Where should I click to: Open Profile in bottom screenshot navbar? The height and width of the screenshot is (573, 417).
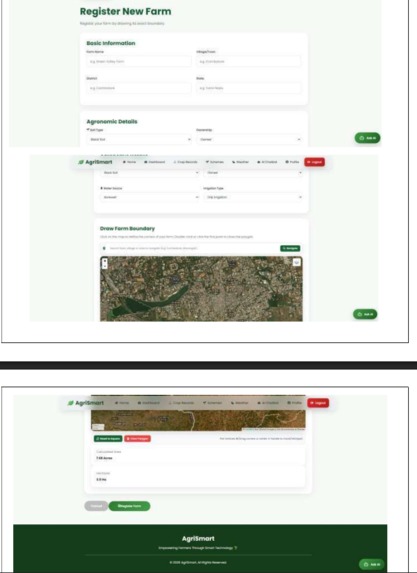pyautogui.click(x=294, y=403)
